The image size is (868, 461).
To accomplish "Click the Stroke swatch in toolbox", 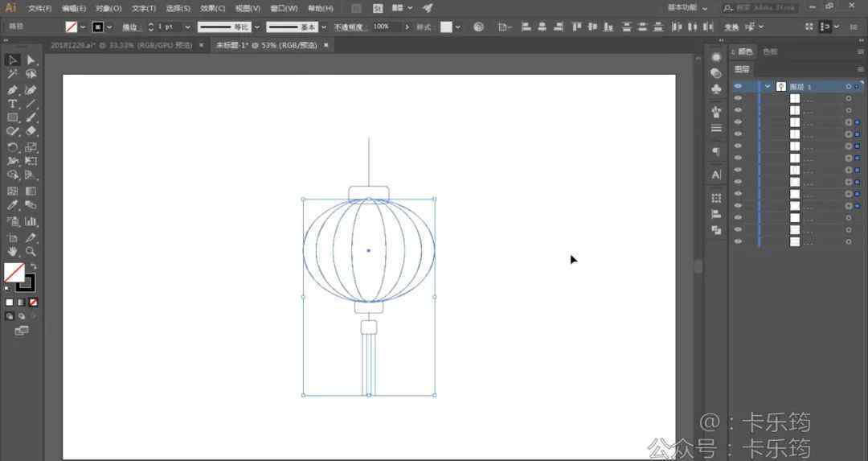I will point(26,283).
